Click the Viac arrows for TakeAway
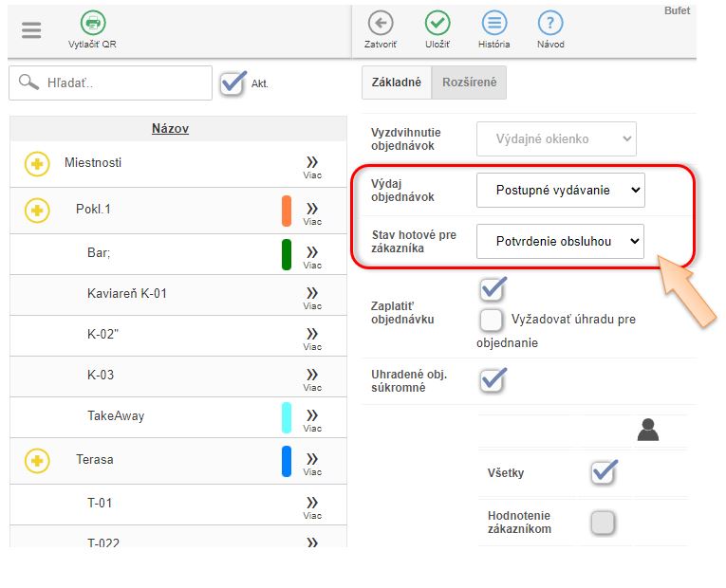The width and height of the screenshot is (726, 588). point(312,418)
